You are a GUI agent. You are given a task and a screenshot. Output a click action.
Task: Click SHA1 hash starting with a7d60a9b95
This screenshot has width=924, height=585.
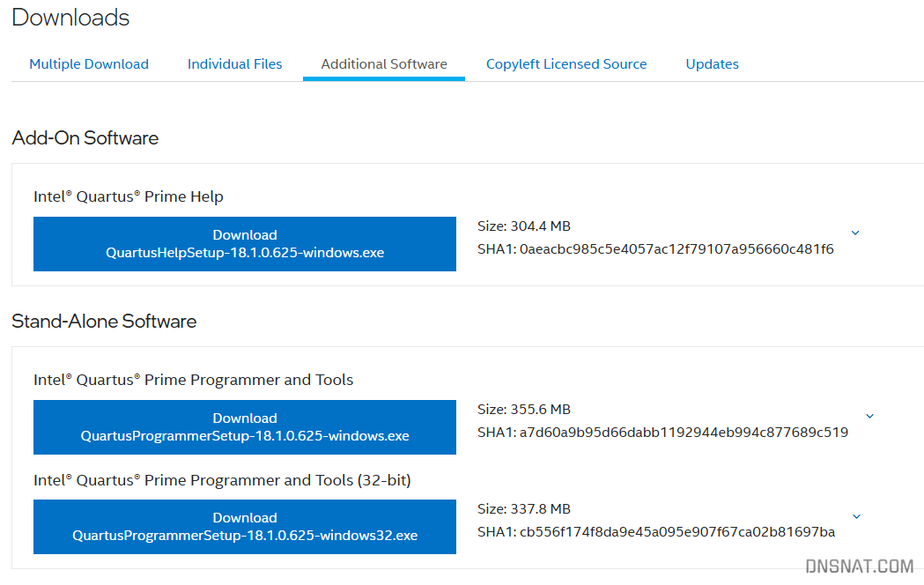pyautogui.click(x=684, y=433)
